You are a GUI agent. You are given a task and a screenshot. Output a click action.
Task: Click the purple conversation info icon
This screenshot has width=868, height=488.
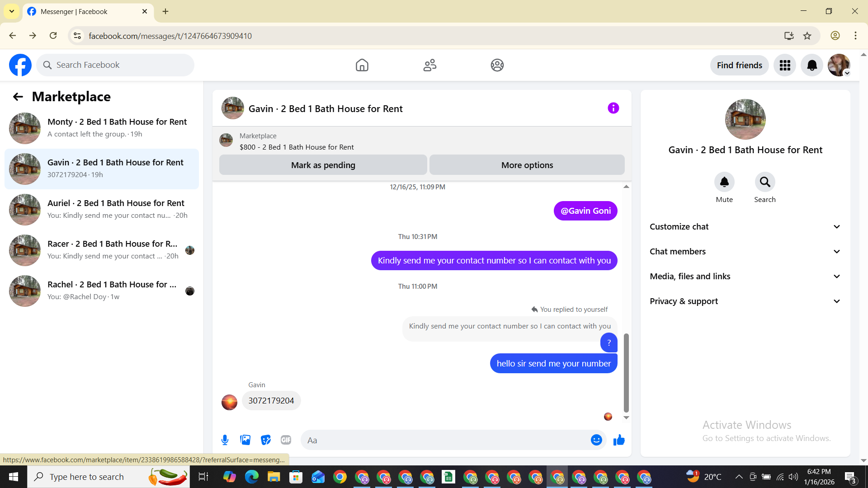(613, 108)
